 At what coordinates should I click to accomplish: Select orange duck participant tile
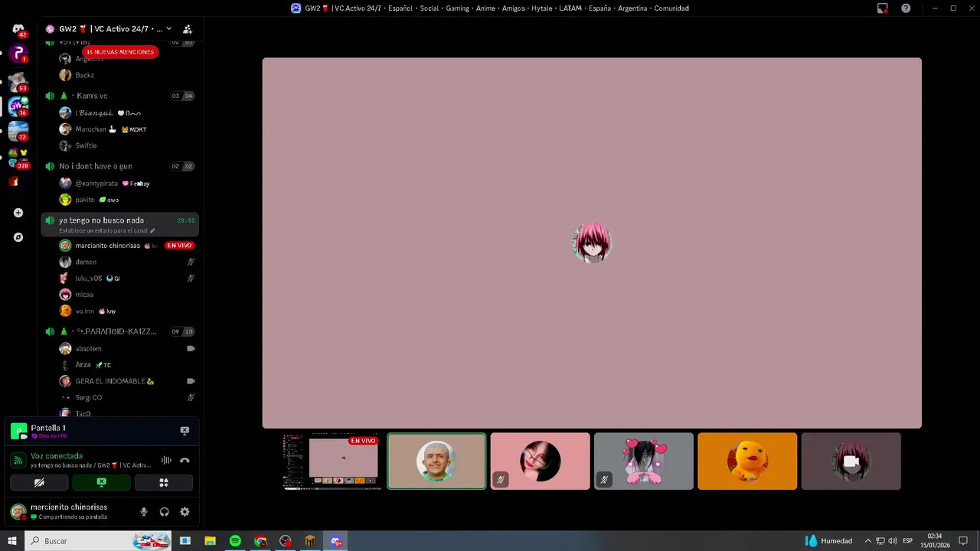(x=747, y=461)
